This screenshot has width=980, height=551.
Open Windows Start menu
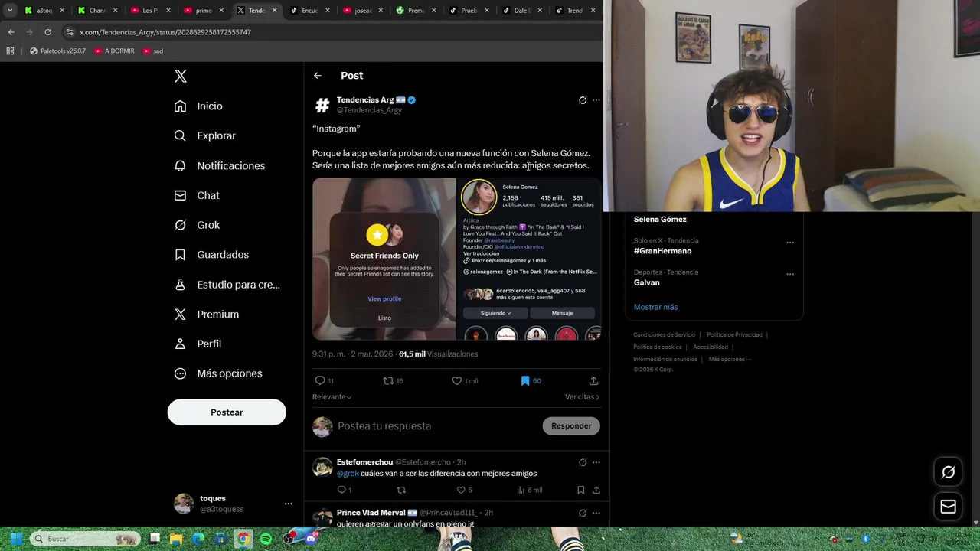[x=16, y=539]
